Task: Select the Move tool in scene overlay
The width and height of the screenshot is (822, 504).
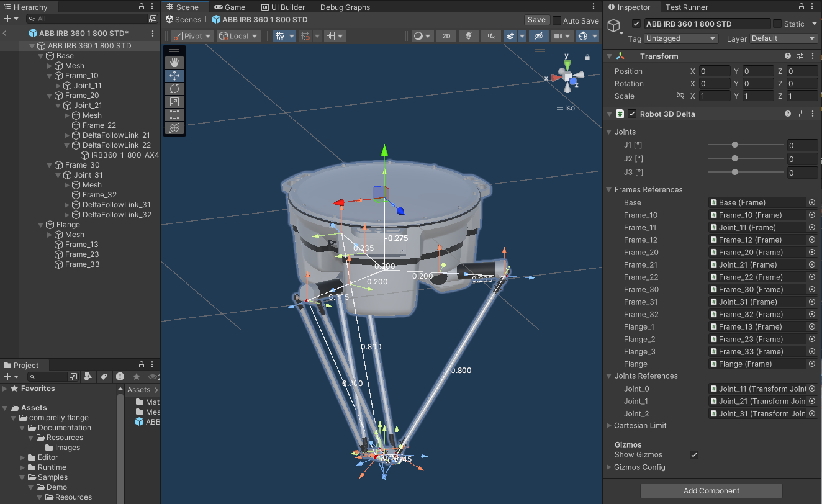Action: [x=174, y=76]
